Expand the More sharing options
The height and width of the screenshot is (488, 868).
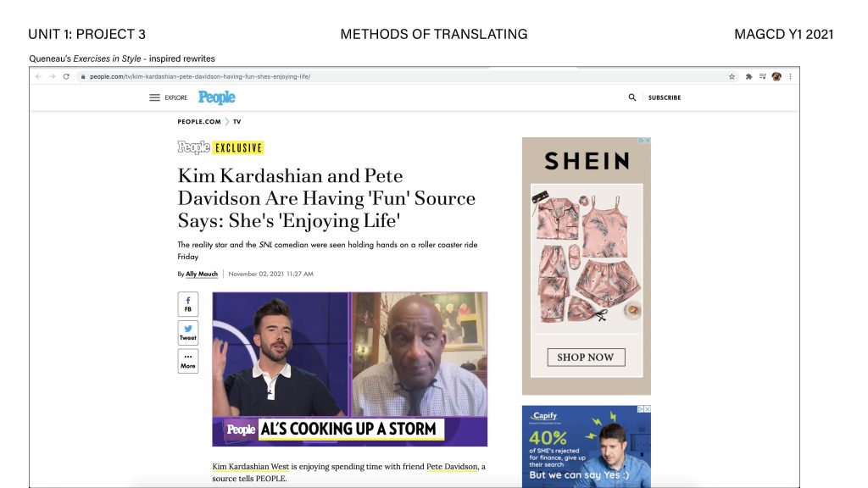point(188,361)
